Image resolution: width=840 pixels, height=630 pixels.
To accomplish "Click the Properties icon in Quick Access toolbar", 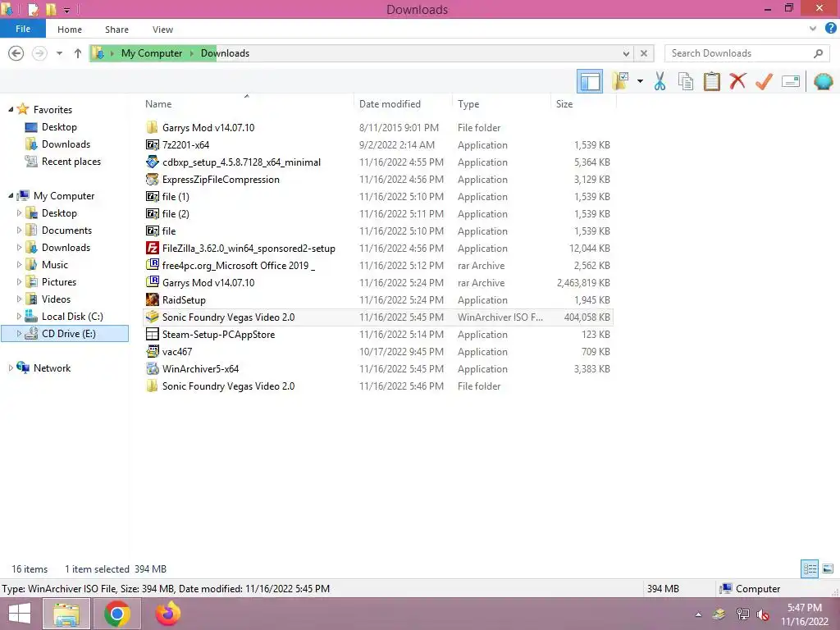I will tap(33, 9).
